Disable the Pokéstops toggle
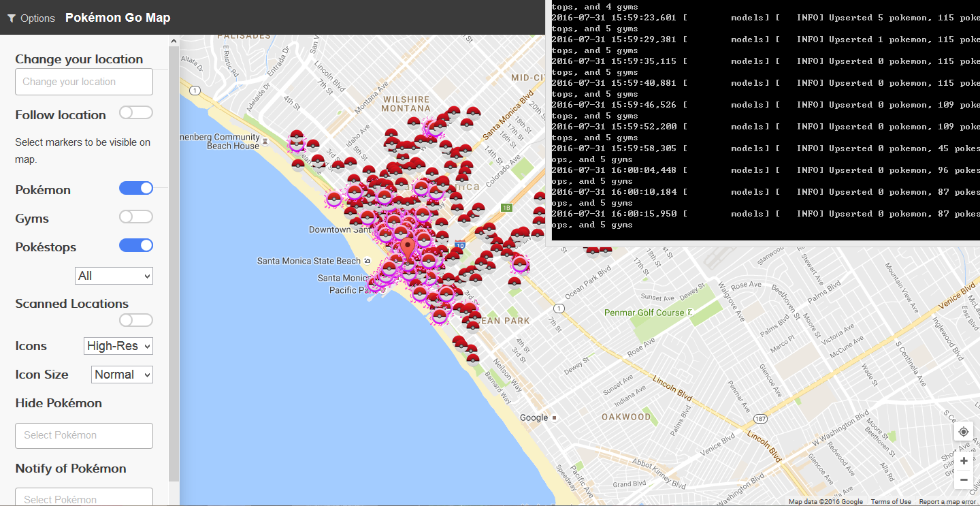Image resolution: width=980 pixels, height=506 pixels. 136,245
